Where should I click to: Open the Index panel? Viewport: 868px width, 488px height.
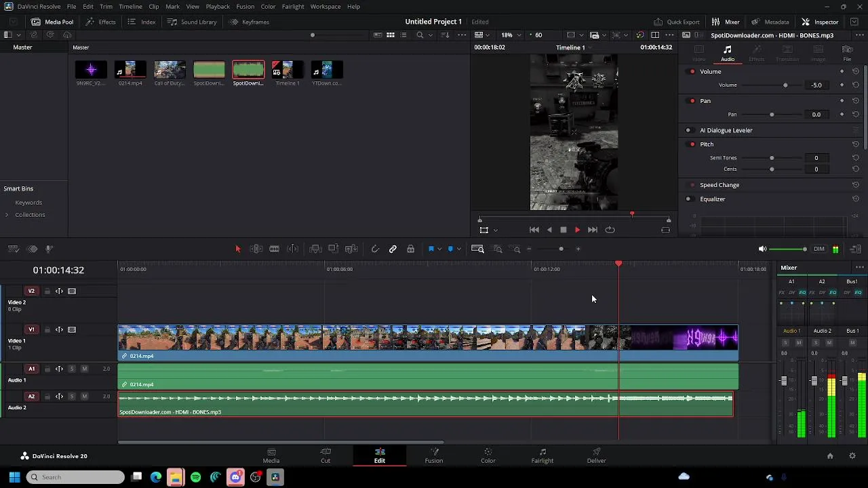142,22
